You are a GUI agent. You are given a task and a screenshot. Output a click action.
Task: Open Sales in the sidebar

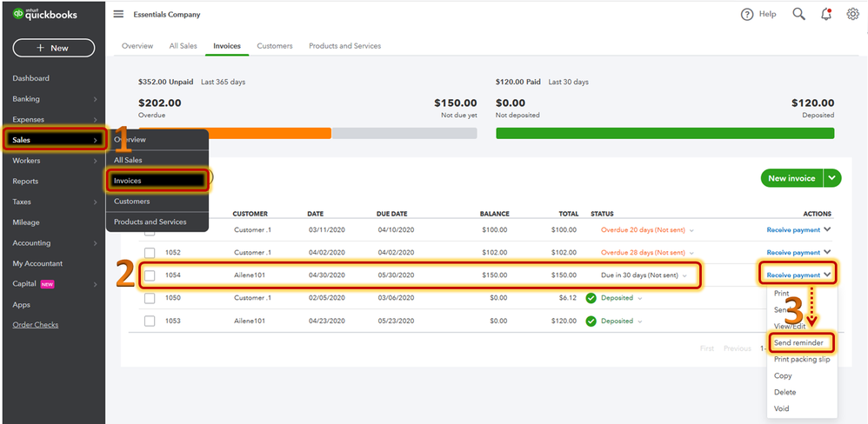pos(54,140)
